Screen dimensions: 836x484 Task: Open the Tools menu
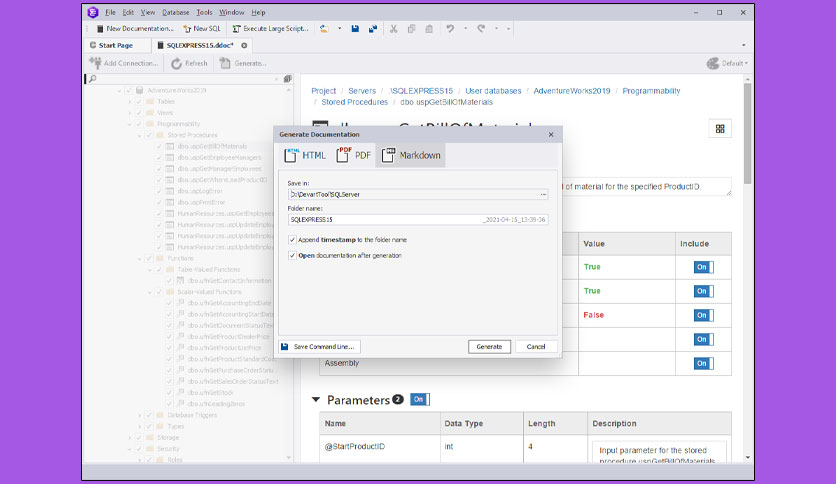click(x=204, y=12)
